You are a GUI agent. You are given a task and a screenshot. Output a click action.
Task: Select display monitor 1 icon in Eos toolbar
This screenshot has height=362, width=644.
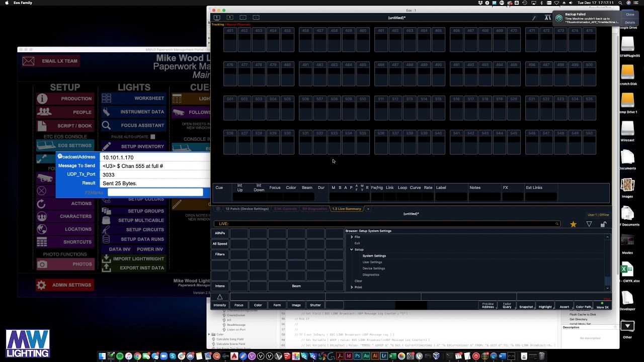[x=217, y=18]
